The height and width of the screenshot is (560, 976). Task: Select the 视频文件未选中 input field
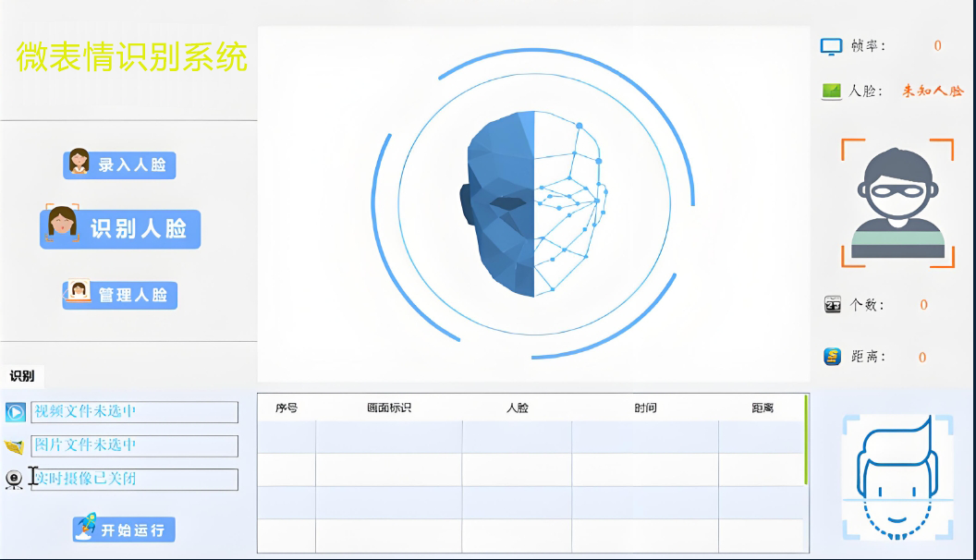[x=135, y=412]
